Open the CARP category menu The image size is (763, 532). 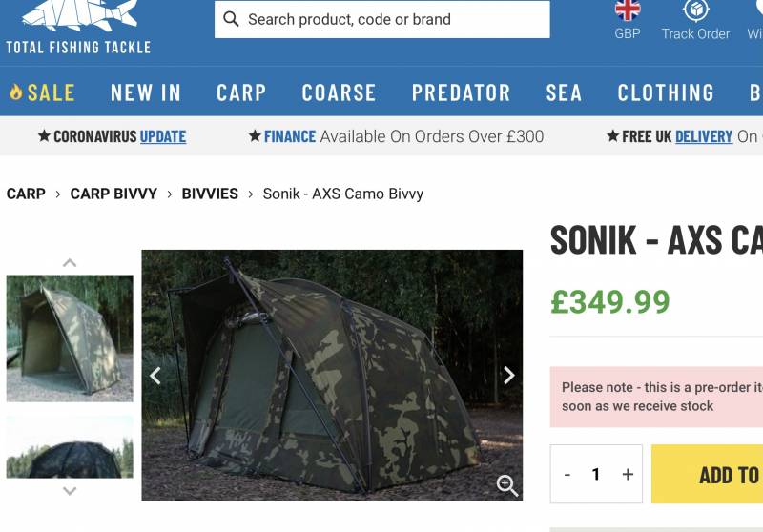[240, 92]
